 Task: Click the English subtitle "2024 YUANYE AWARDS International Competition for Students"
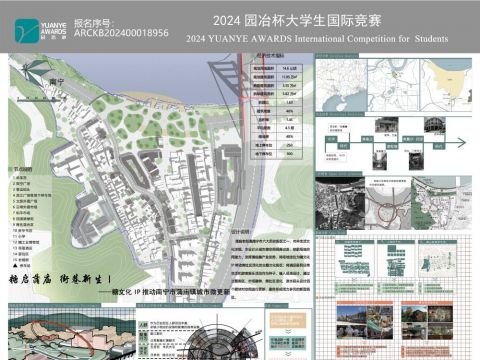(x=317, y=39)
